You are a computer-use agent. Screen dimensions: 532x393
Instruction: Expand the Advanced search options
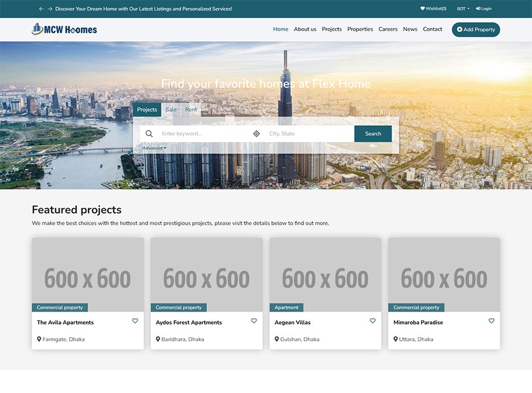click(x=154, y=148)
